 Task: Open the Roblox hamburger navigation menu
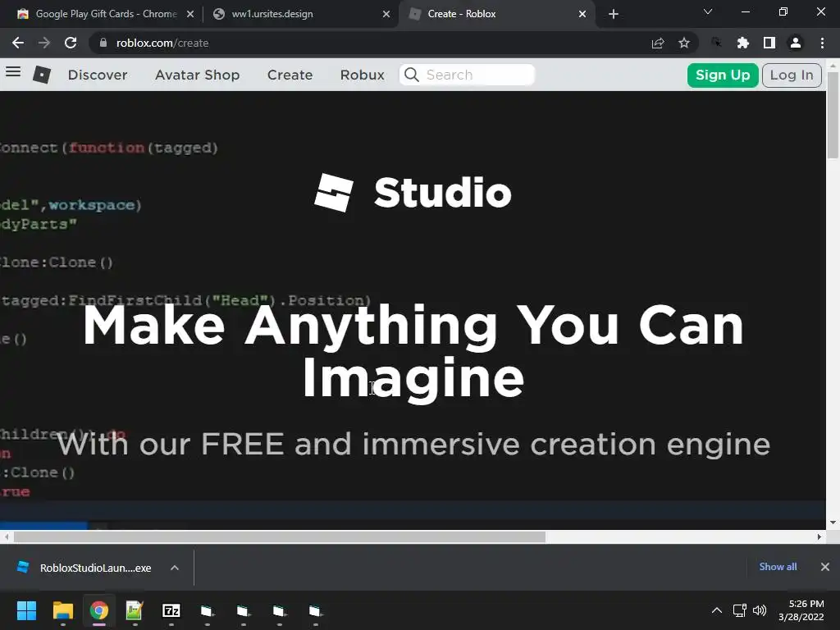point(13,72)
